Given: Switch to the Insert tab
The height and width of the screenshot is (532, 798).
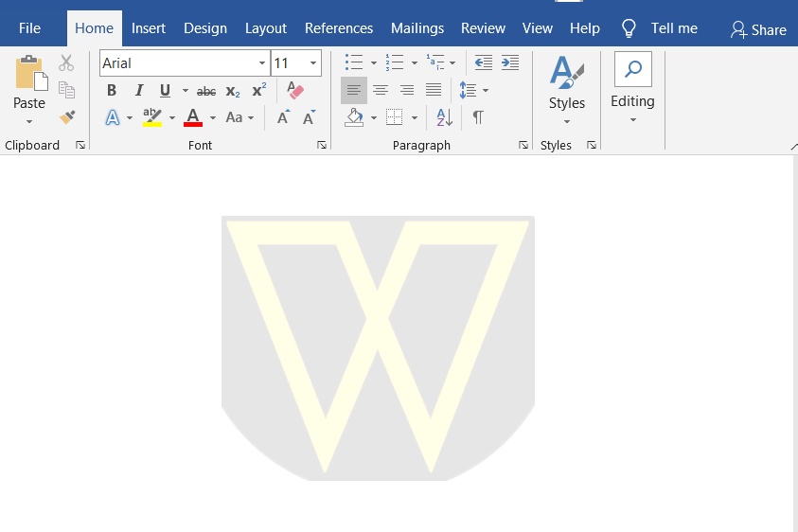Looking at the screenshot, I should click(x=149, y=28).
